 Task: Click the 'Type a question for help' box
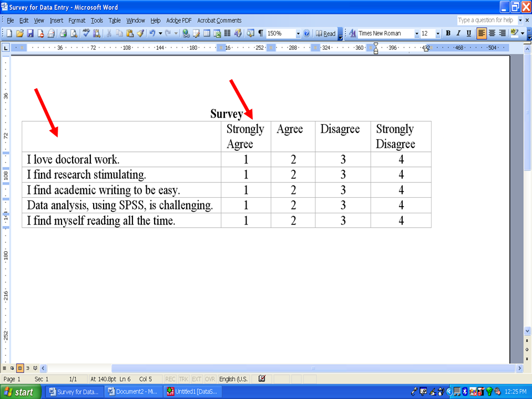(486, 21)
